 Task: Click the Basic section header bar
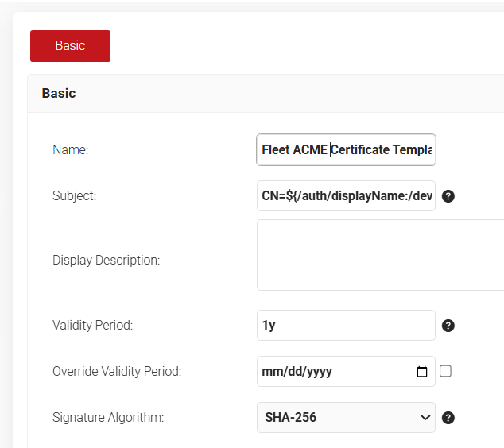tap(266, 94)
